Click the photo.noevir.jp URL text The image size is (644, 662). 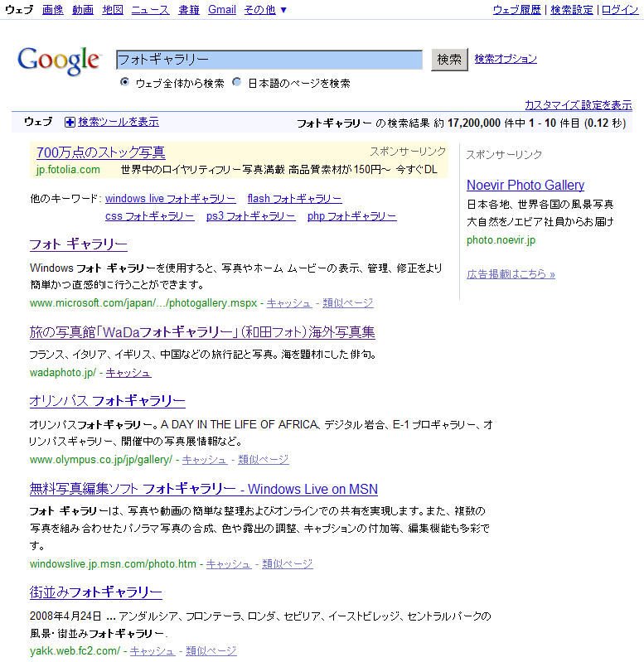coord(501,240)
